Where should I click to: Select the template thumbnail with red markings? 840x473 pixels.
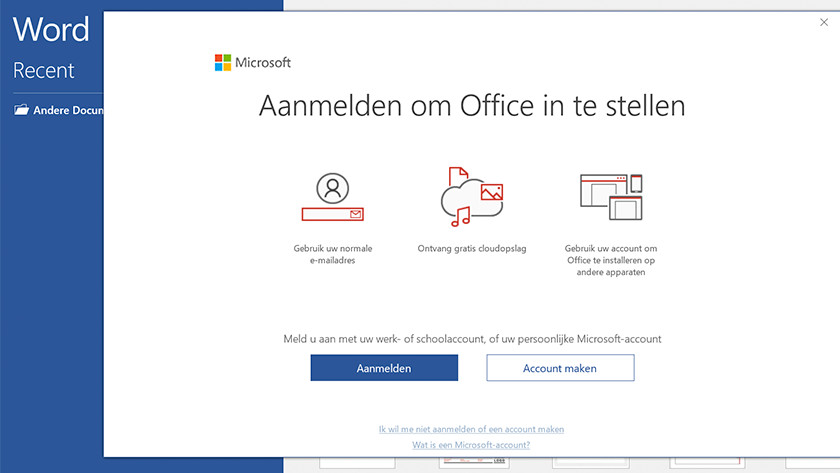click(470, 464)
